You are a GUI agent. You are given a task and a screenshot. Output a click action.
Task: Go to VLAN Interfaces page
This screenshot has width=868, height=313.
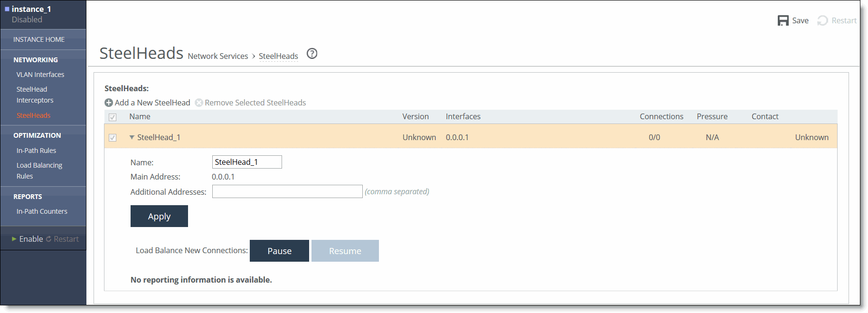[x=40, y=75]
